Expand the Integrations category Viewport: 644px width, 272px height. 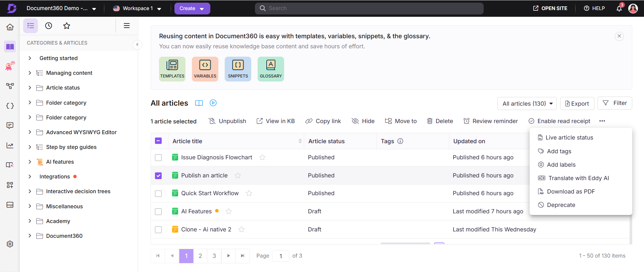tap(30, 176)
